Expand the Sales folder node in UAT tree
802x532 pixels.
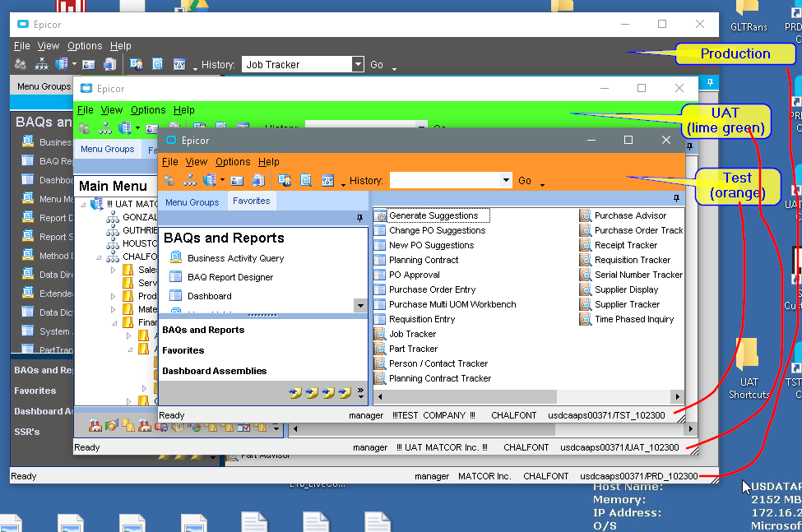point(113,270)
